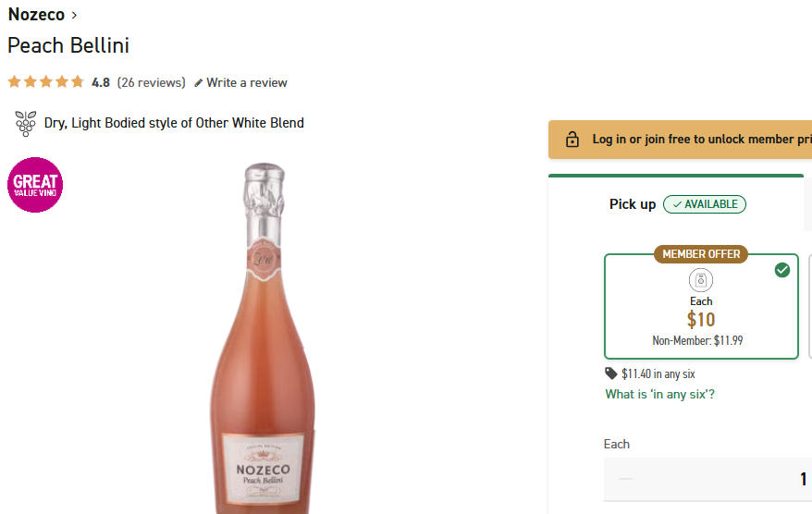Click the Nozeco brand chevron arrow
The height and width of the screenshot is (514, 812).
point(75,15)
